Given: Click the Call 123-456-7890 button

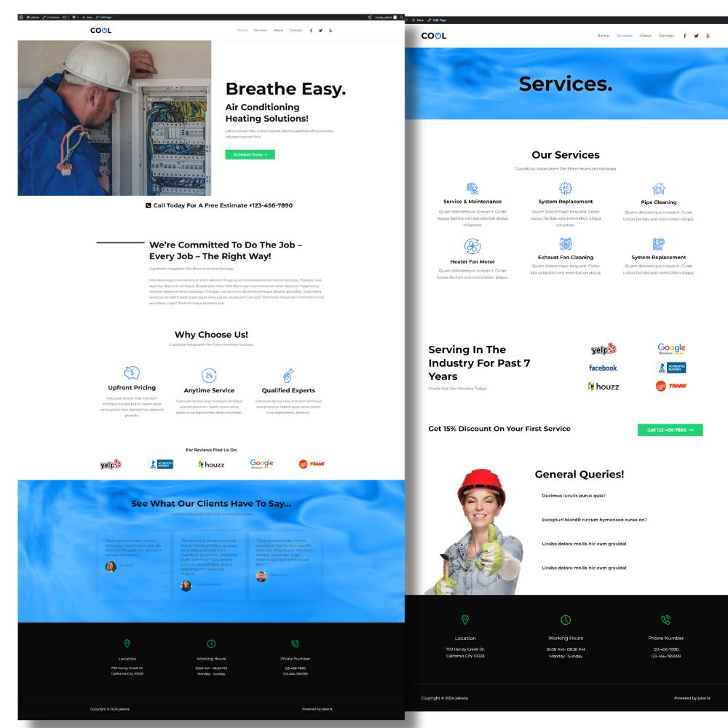Looking at the screenshot, I should [669, 430].
